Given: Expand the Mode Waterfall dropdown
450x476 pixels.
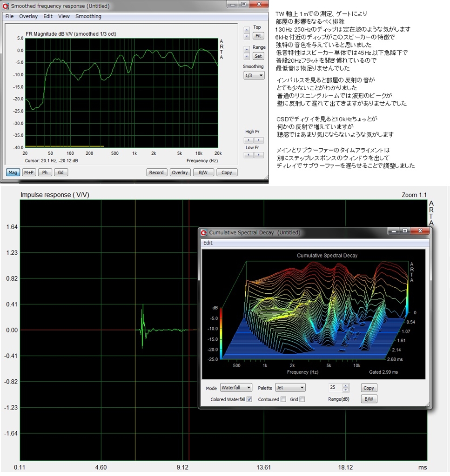Looking at the screenshot, I should [236, 387].
